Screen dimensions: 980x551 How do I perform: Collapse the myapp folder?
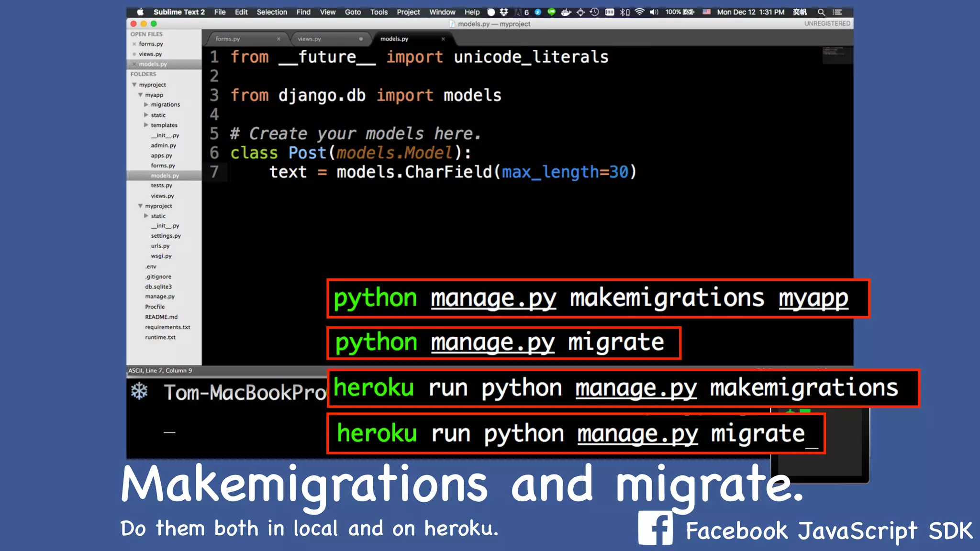(x=140, y=95)
